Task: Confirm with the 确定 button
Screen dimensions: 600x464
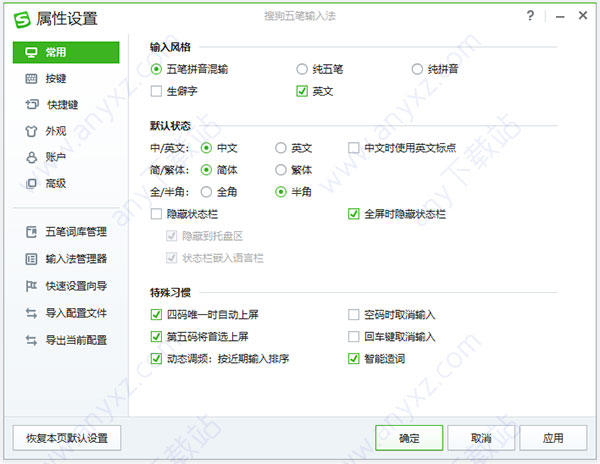Action: coord(409,438)
